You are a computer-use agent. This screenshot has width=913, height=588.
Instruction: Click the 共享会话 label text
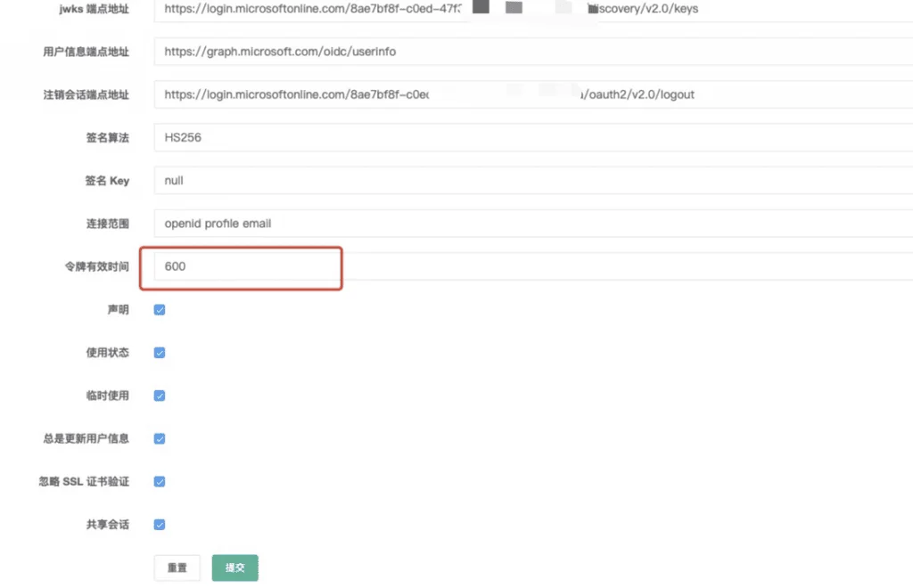107,525
